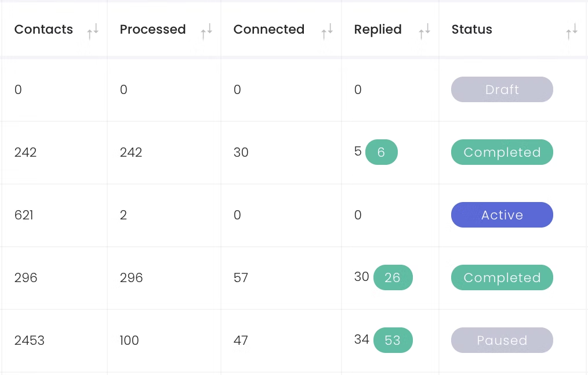The height and width of the screenshot is (375, 588).
Task: Select the Contacts column header
Action: tap(43, 30)
